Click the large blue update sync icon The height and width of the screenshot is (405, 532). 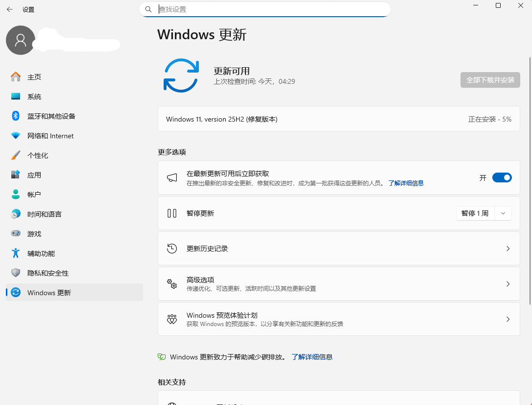pyautogui.click(x=181, y=76)
